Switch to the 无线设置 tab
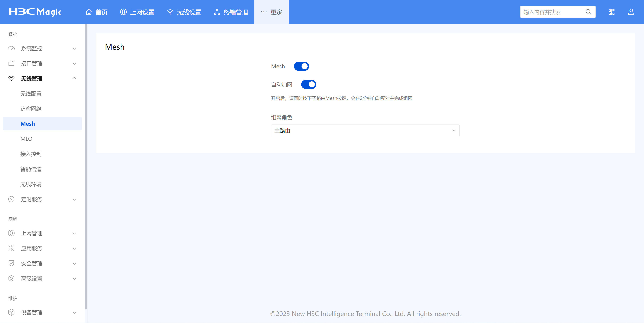This screenshot has width=644, height=323. click(x=184, y=12)
